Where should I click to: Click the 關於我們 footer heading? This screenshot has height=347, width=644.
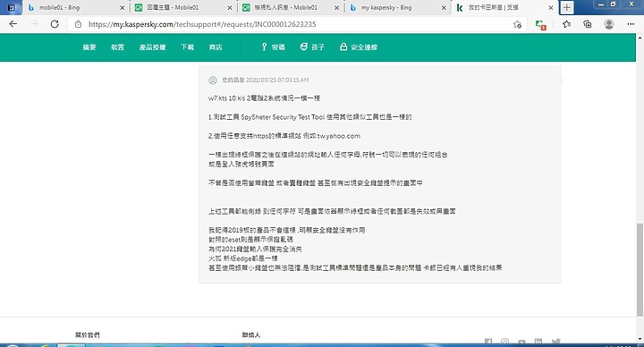point(87,335)
